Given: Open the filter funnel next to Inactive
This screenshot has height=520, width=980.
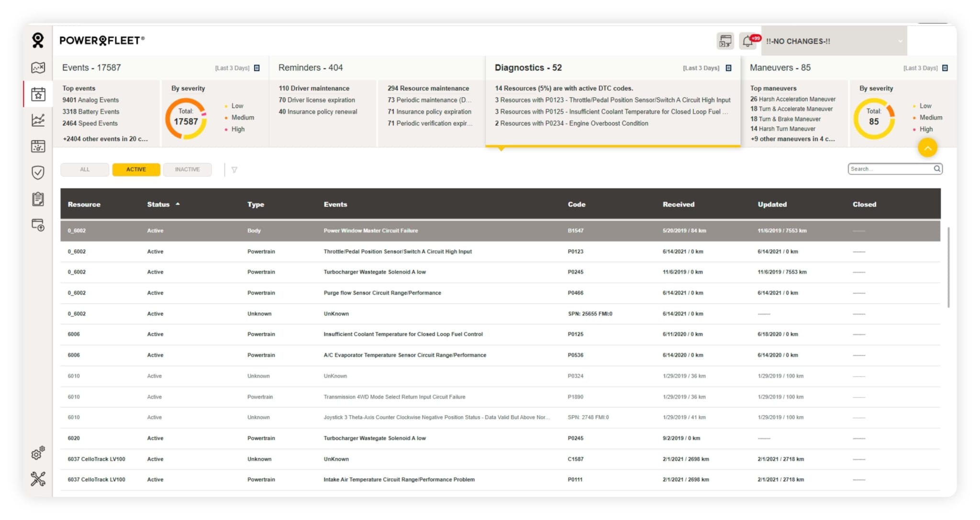Looking at the screenshot, I should [234, 170].
